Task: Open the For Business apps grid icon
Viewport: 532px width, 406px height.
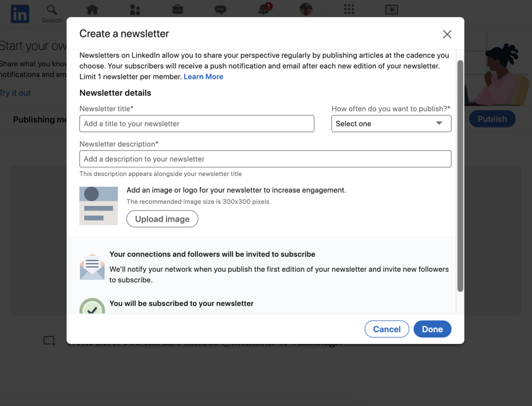Action: coord(349,9)
